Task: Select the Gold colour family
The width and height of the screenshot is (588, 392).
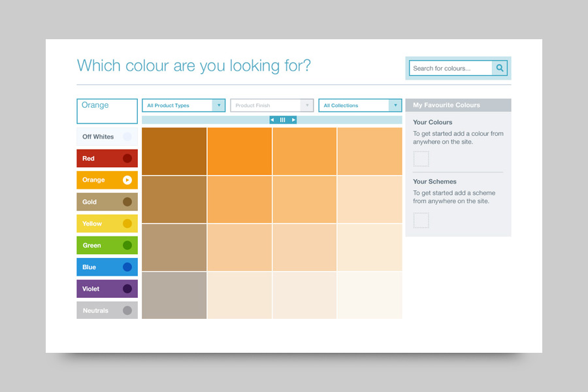Action: (x=107, y=202)
